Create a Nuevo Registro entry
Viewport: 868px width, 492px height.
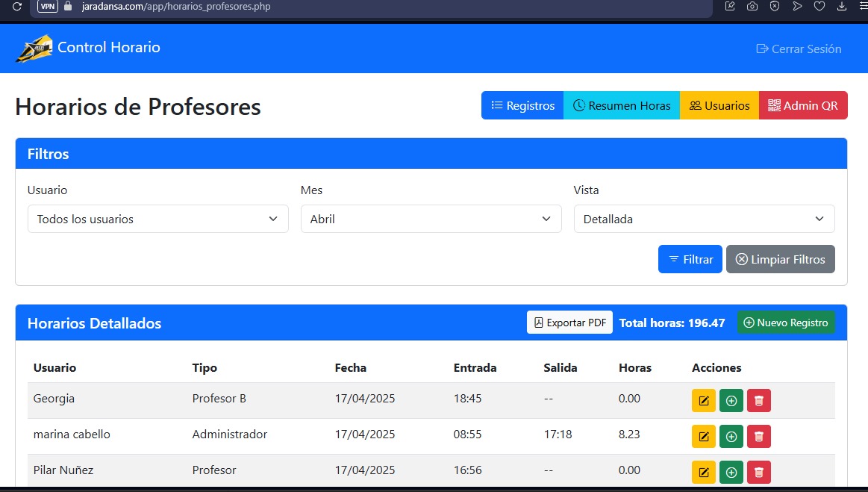pyautogui.click(x=786, y=322)
